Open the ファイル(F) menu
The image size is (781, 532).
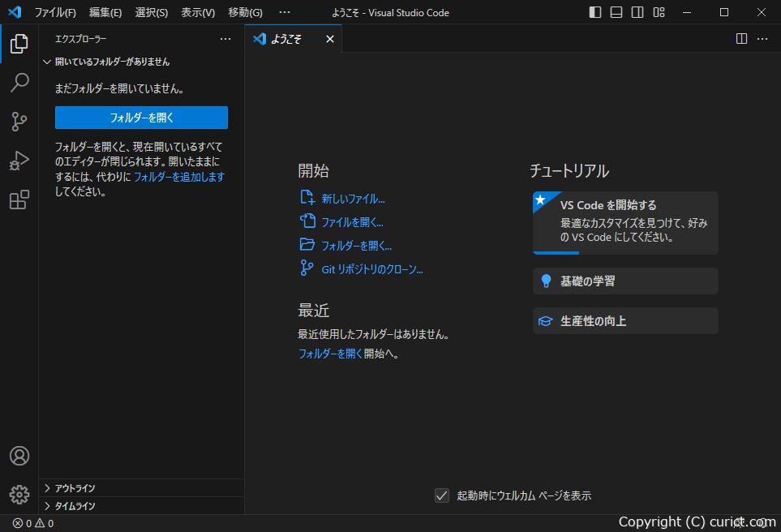tap(55, 12)
